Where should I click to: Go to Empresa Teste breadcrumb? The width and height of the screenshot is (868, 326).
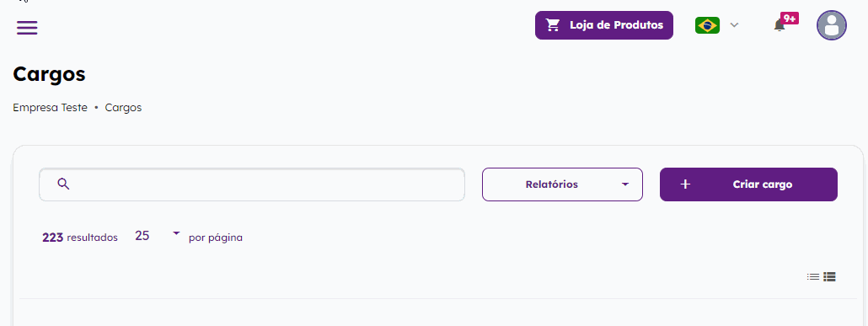pyautogui.click(x=50, y=108)
